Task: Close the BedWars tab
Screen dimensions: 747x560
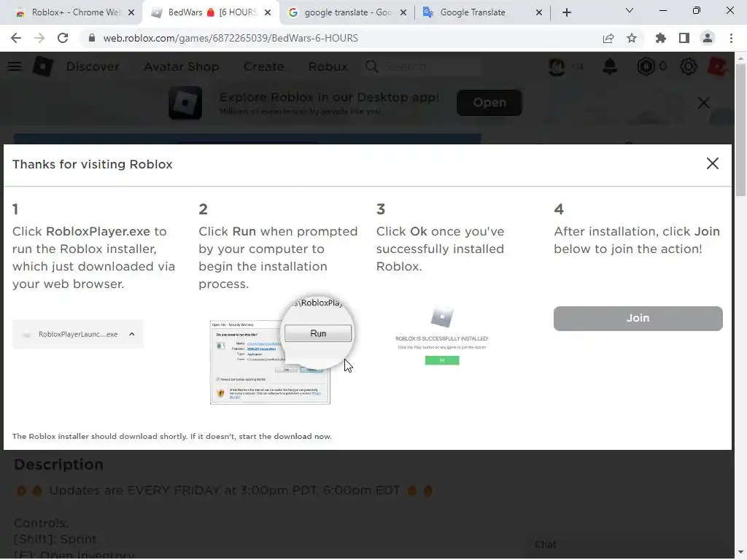Action: pos(268,12)
